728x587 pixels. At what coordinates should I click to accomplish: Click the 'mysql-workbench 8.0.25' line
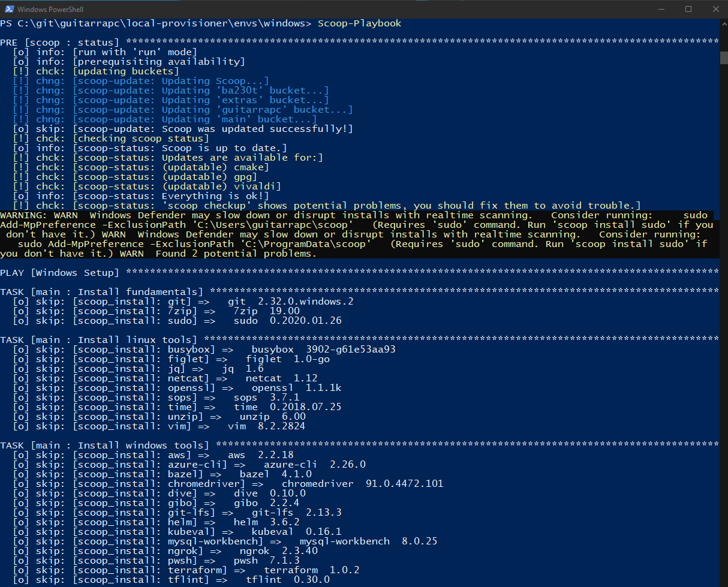pos(225,541)
